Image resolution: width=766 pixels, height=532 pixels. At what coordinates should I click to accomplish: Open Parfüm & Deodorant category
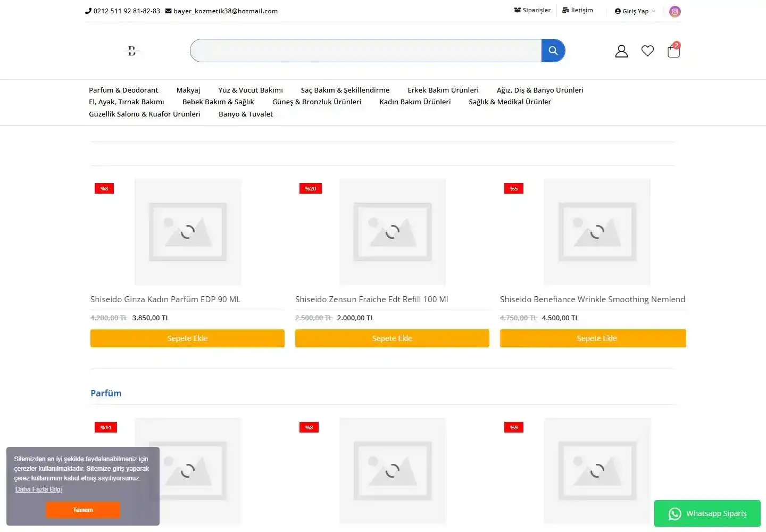point(123,90)
